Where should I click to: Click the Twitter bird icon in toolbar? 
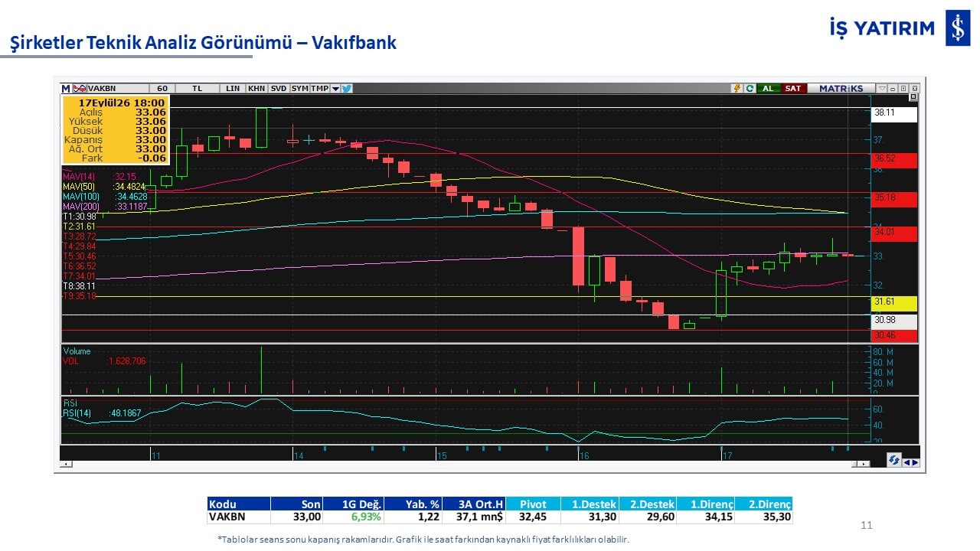tap(347, 88)
